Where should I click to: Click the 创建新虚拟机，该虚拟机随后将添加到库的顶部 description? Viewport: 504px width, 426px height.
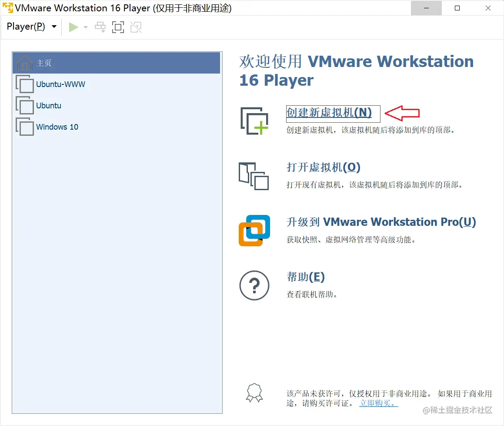pyautogui.click(x=370, y=130)
